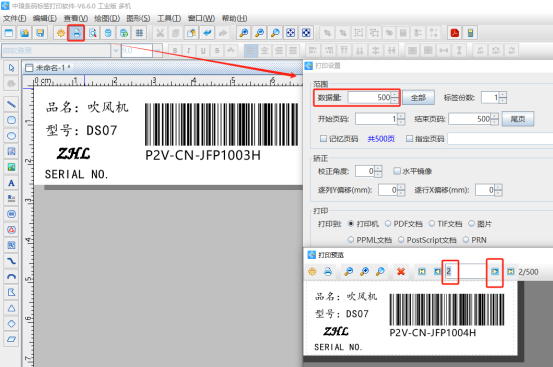Viewport: 553px width, 367px height.
Task: Expand the font size dropdown
Action: [158, 50]
